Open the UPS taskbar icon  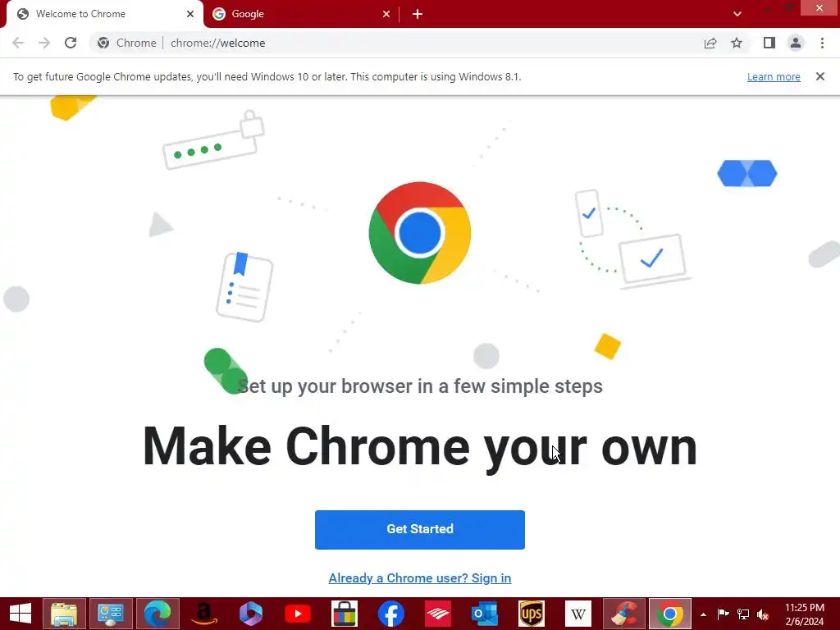531,614
